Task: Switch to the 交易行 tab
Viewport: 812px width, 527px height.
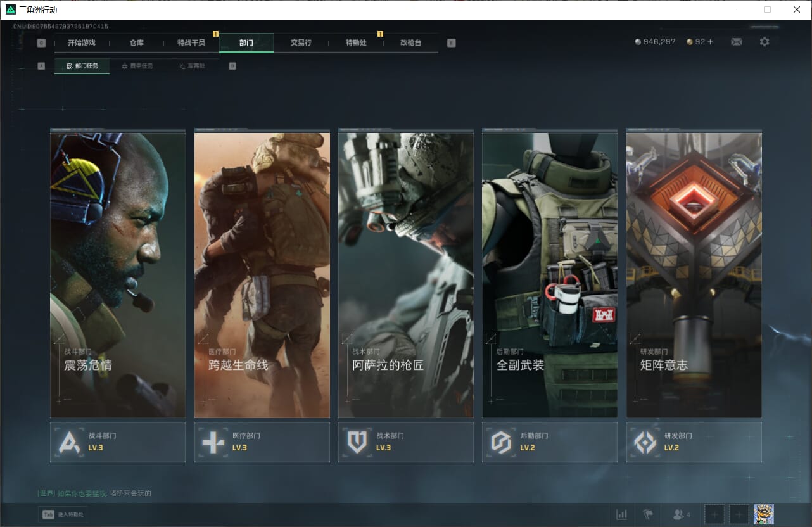Action: click(x=301, y=43)
